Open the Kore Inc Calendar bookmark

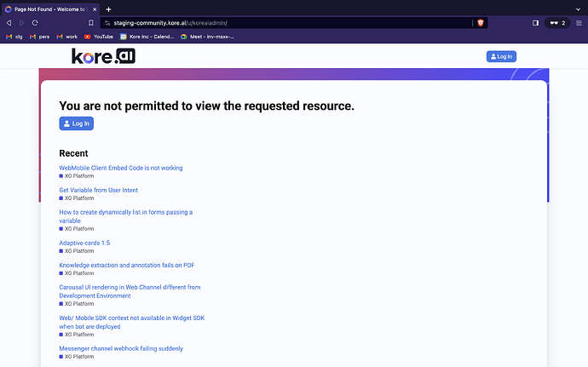147,37
